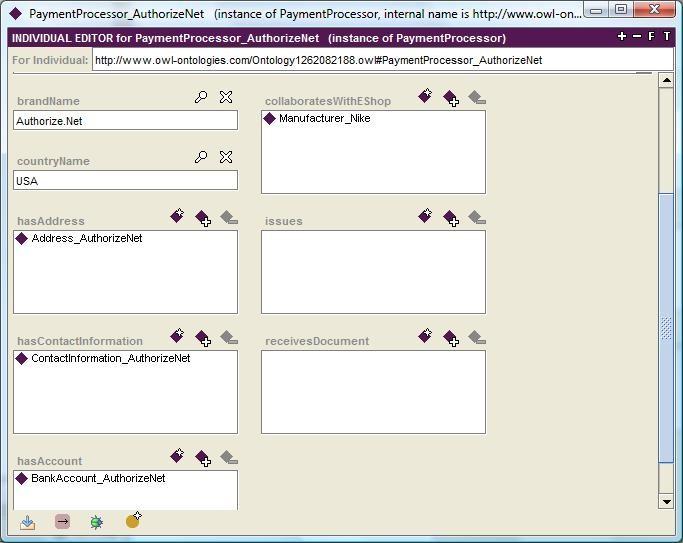Screen dimensions: 683x543
Task: Remove resource from hasContactInformation
Action: click(229, 337)
